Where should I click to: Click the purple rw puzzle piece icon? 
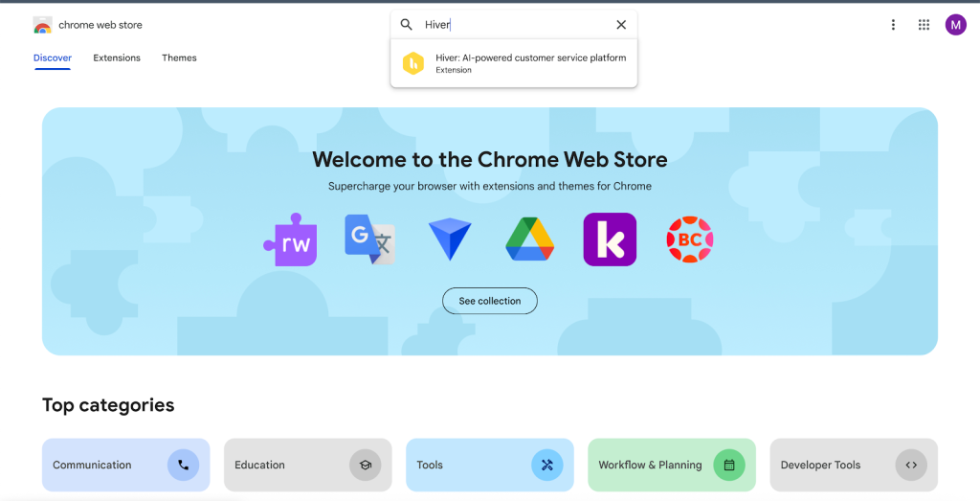(x=289, y=239)
